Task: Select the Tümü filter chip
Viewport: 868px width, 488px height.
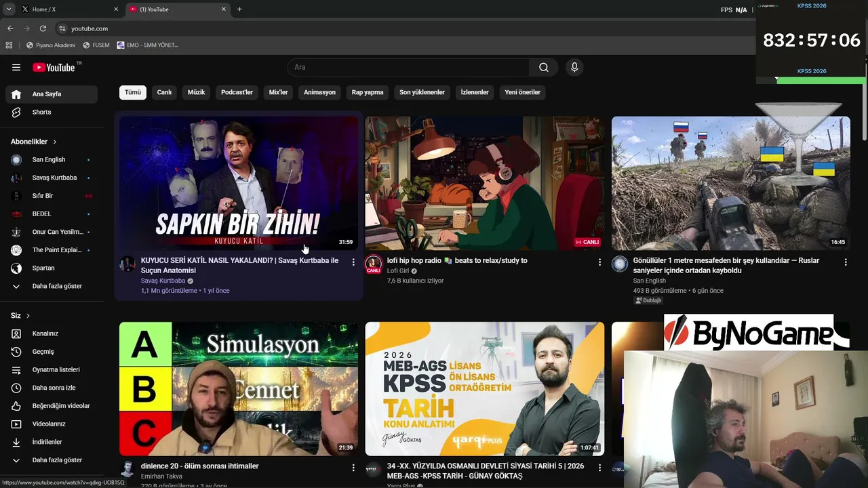Action: pos(133,92)
